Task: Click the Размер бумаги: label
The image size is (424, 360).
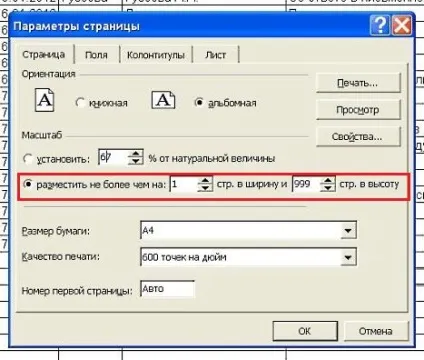Action: click(x=56, y=231)
